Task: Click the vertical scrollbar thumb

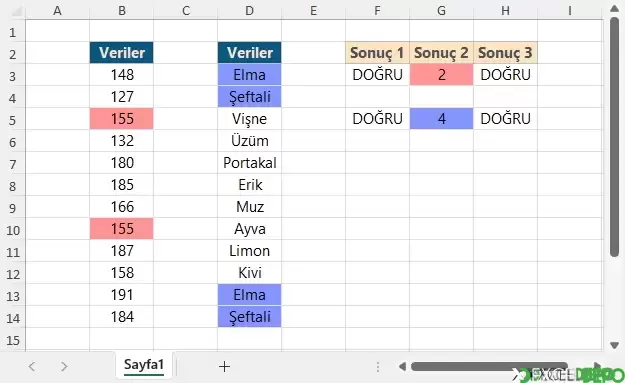Action: pos(614,137)
